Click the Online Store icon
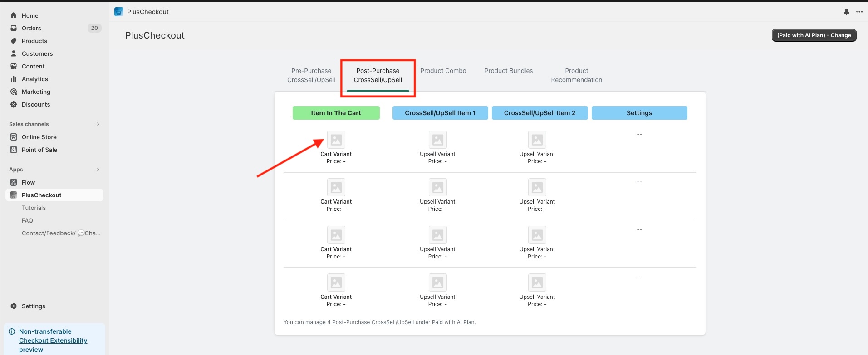 (x=14, y=137)
